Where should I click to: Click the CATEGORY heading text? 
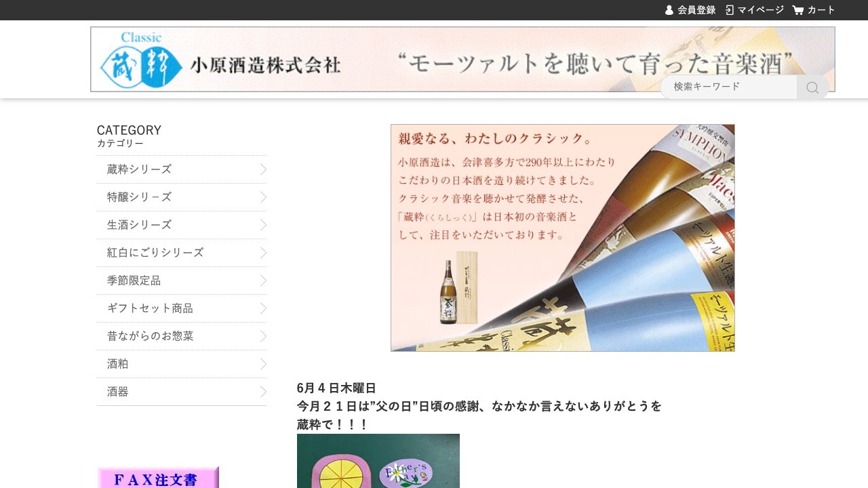(129, 130)
